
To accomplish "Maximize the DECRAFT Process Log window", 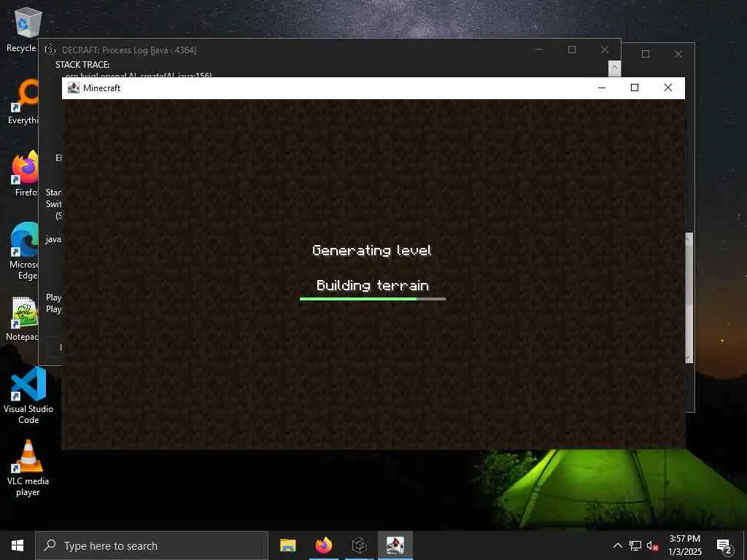I will (x=572, y=50).
